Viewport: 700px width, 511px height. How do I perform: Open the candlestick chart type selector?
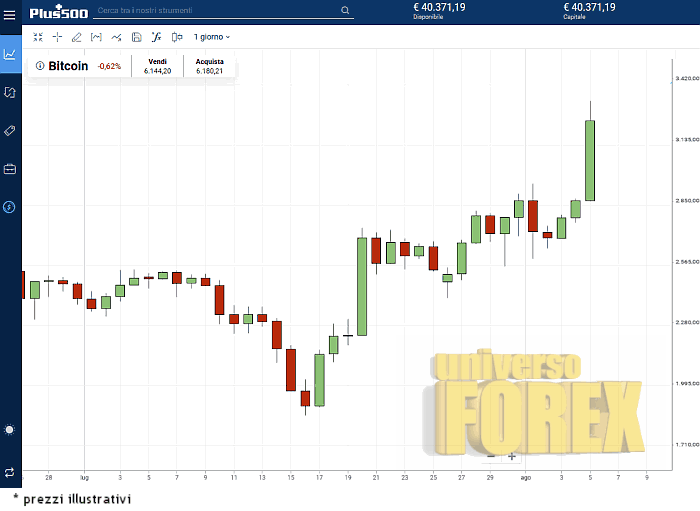176,37
